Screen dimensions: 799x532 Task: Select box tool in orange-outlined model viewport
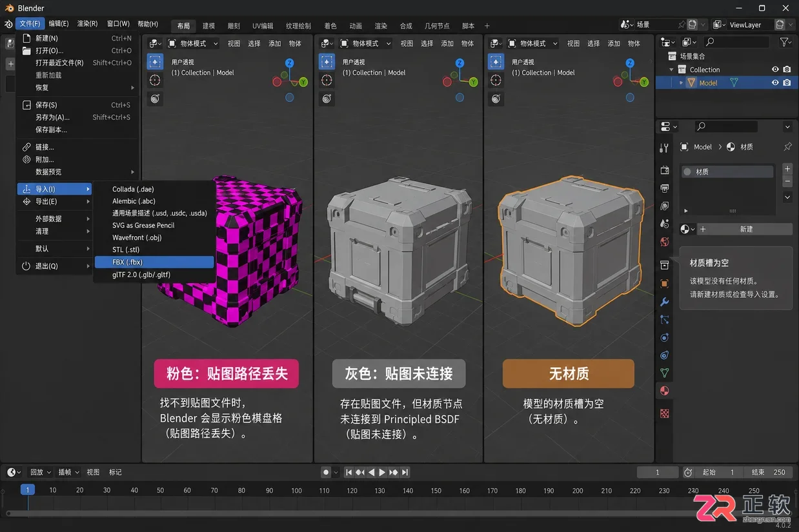coord(496,62)
